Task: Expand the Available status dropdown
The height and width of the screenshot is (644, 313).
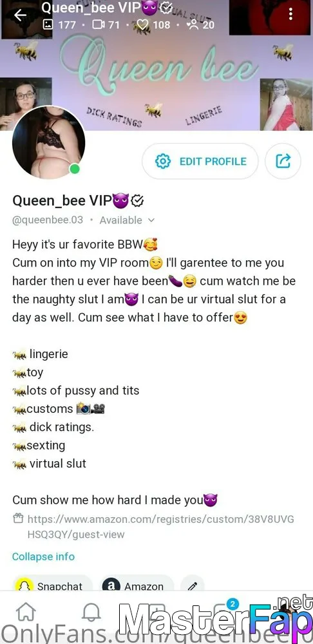Action: click(127, 220)
